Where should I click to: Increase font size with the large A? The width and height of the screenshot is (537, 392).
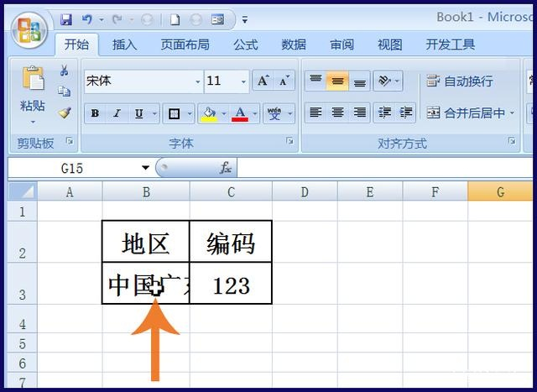pyautogui.click(x=263, y=81)
